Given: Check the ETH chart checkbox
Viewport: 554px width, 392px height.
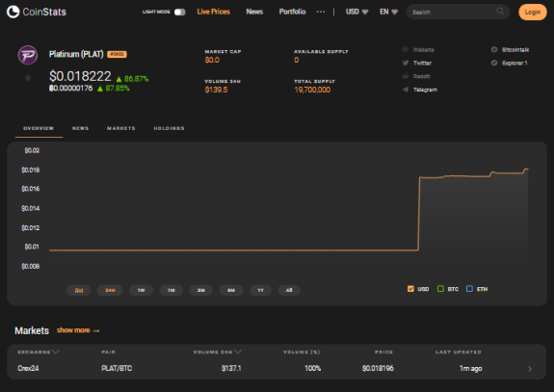Looking at the screenshot, I should [x=469, y=289].
